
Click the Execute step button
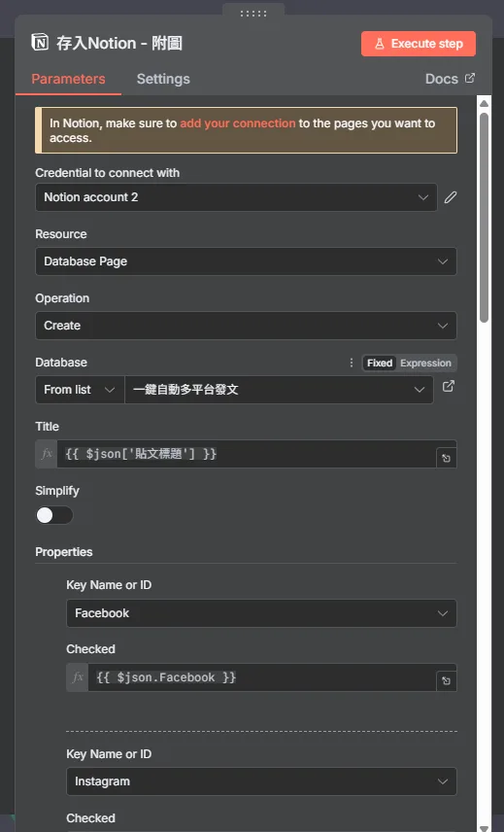click(419, 44)
